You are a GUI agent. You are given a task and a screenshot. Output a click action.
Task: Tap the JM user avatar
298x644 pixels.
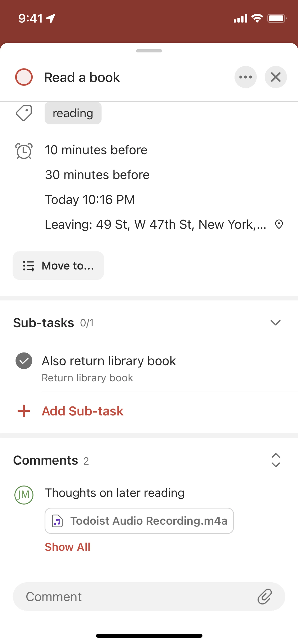(x=24, y=495)
